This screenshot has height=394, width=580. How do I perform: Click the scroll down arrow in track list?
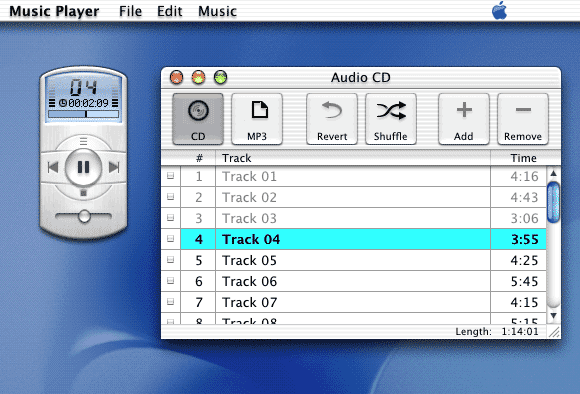coord(553,316)
